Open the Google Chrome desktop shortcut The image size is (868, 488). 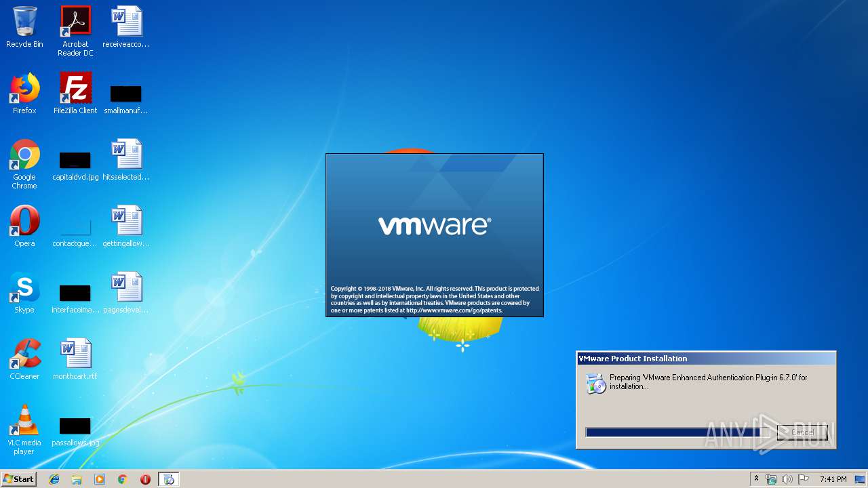click(x=24, y=165)
